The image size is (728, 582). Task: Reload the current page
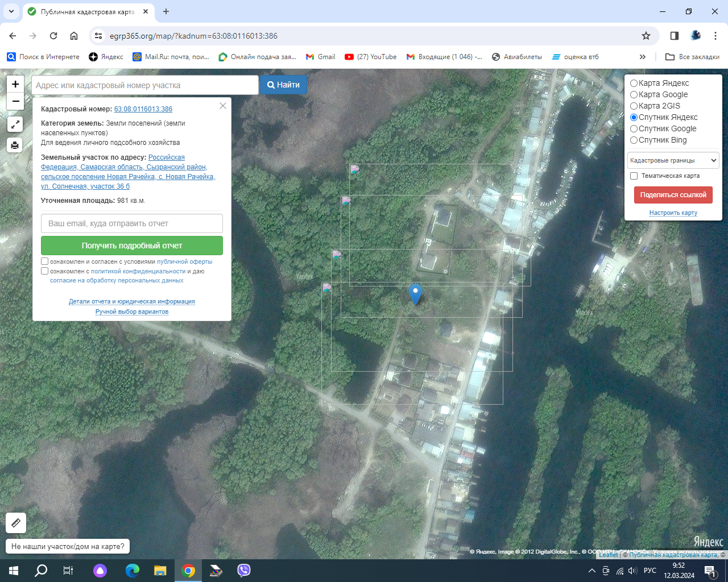coord(53,36)
